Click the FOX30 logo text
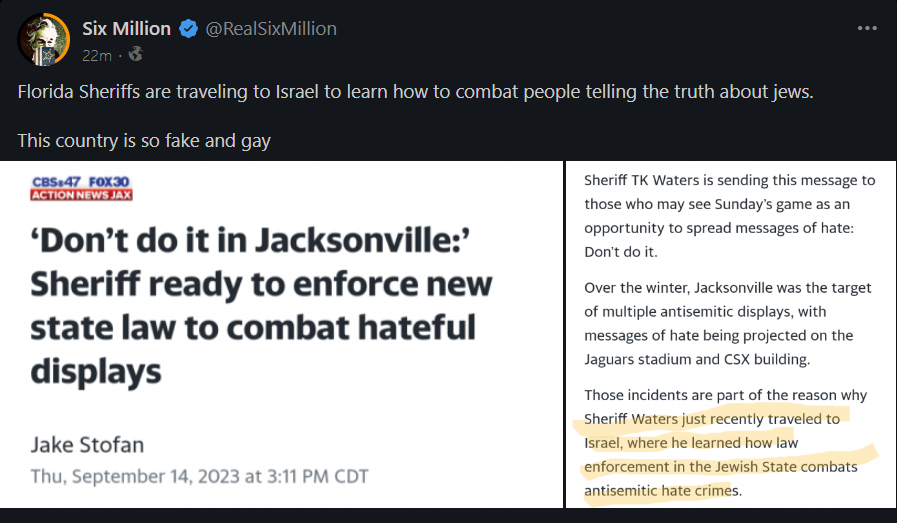 coord(110,182)
